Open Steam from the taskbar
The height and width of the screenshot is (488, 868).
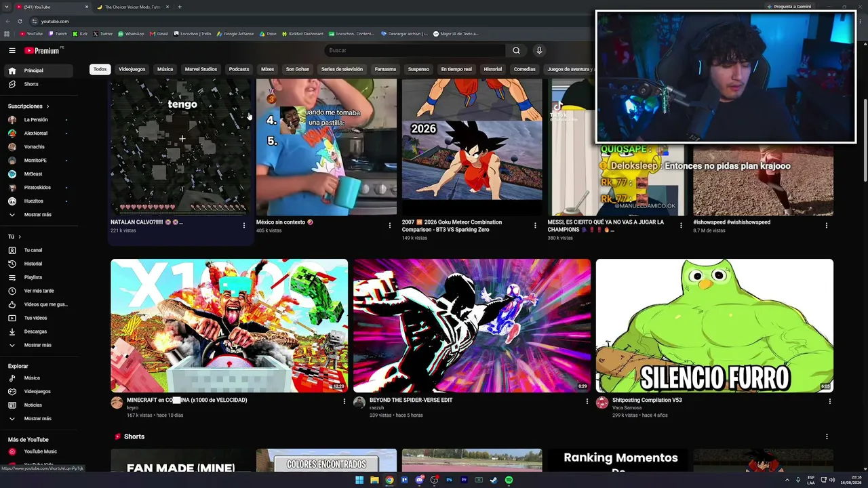(x=494, y=480)
